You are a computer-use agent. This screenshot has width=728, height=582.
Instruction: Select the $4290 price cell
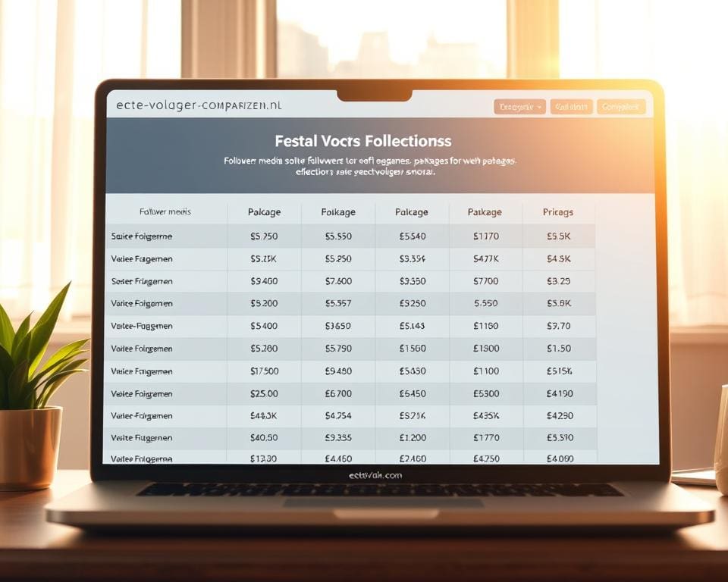click(x=560, y=416)
